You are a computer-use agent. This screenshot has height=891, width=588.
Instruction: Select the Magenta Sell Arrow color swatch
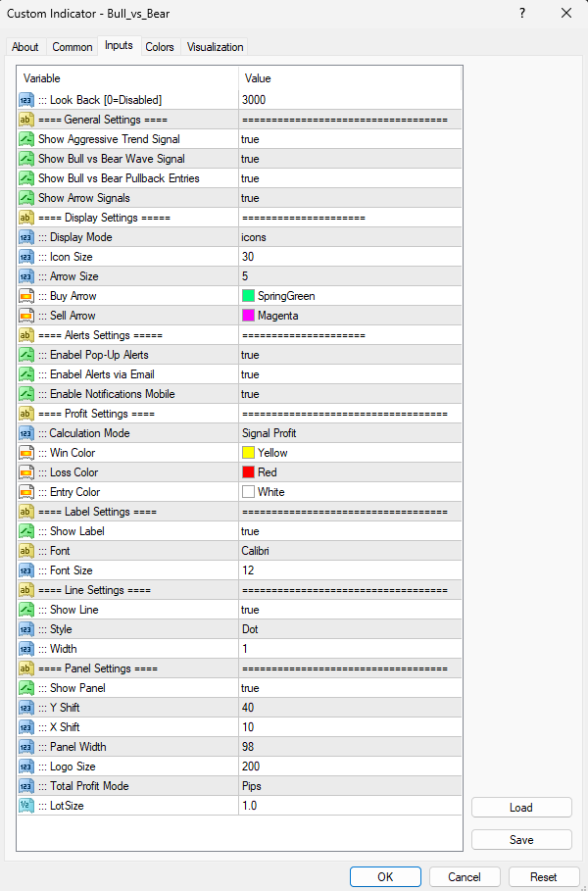click(x=249, y=316)
